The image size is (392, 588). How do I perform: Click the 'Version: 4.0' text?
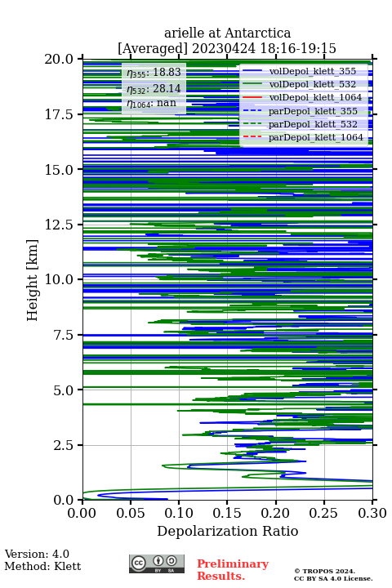(x=37, y=554)
